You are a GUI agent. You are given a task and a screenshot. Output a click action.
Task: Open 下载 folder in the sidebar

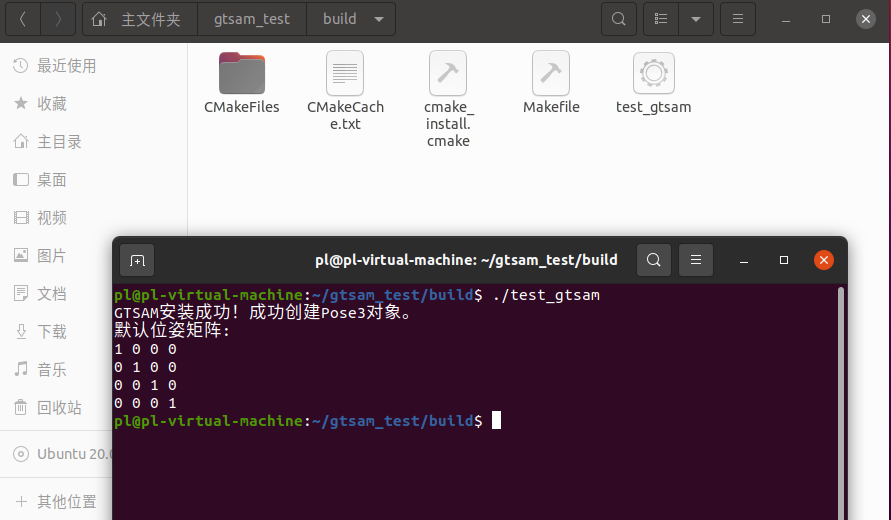click(x=52, y=332)
